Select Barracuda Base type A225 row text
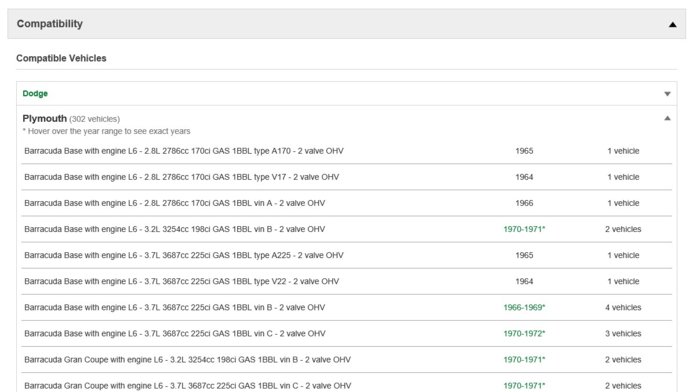700x392 pixels. (184, 255)
